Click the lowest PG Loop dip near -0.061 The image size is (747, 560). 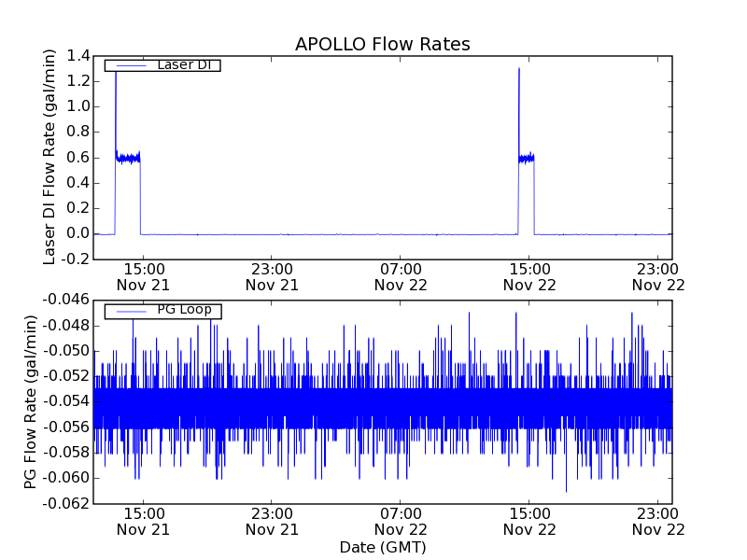[566, 491]
